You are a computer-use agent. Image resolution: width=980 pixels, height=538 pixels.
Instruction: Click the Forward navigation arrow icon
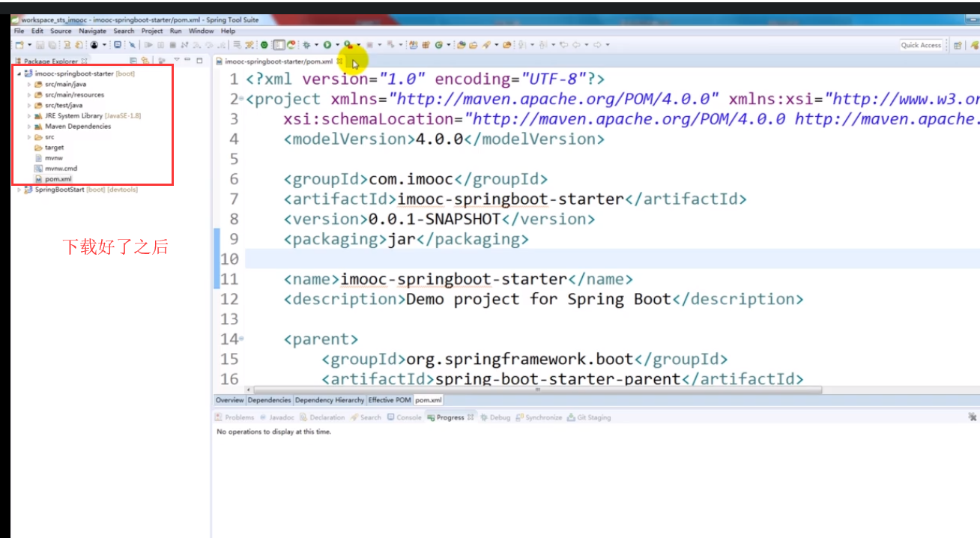tap(597, 45)
